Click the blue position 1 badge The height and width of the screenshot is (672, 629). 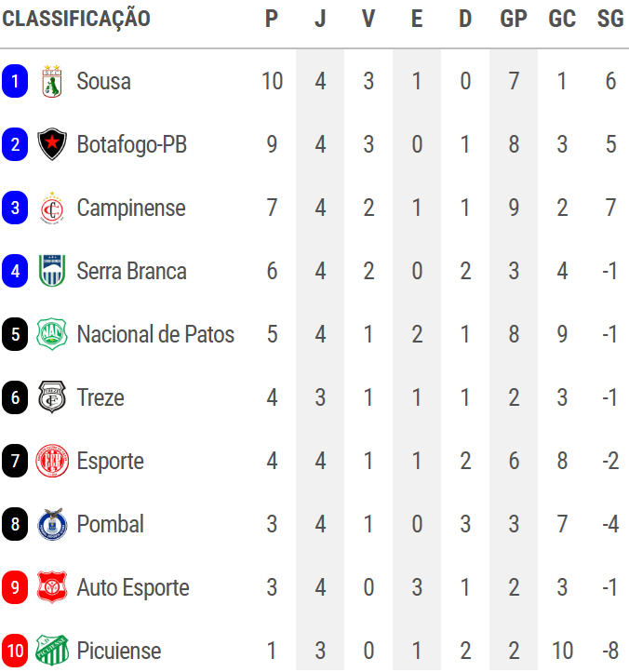tap(15, 82)
